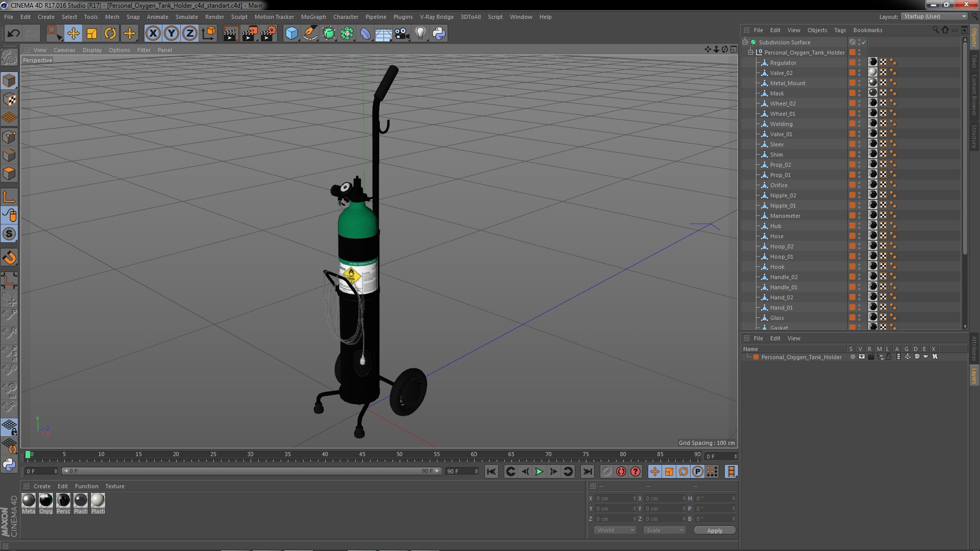The height and width of the screenshot is (551, 980).
Task: Open the Light object icon
Action: coord(420,34)
